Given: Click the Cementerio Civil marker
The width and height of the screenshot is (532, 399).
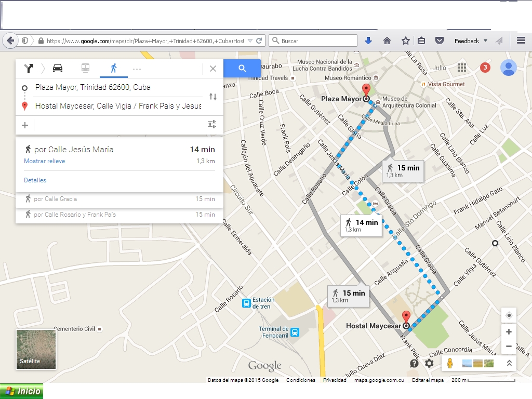Looking at the screenshot, I should coord(99,329).
